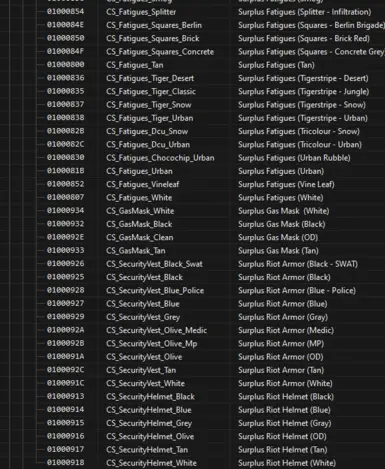Click CS_SecurityVest_White editor ID
Image resolution: width=385 pixels, height=469 pixels.
click(145, 383)
